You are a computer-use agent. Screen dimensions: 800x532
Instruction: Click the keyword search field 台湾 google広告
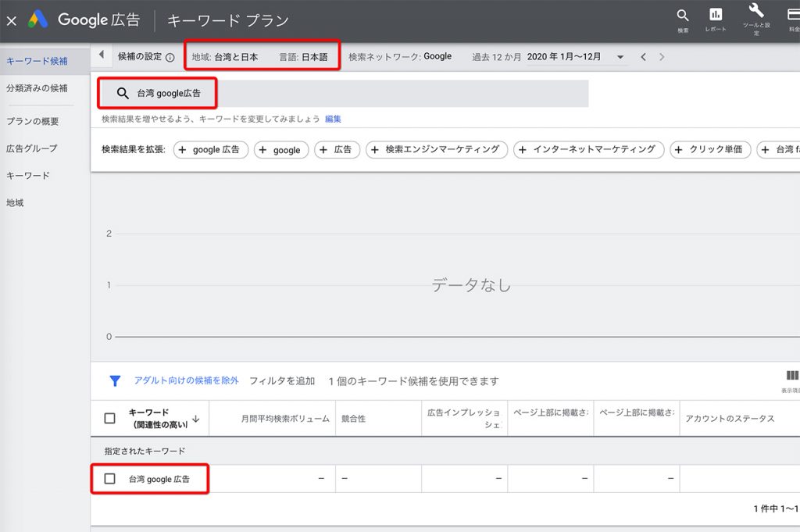coord(345,93)
